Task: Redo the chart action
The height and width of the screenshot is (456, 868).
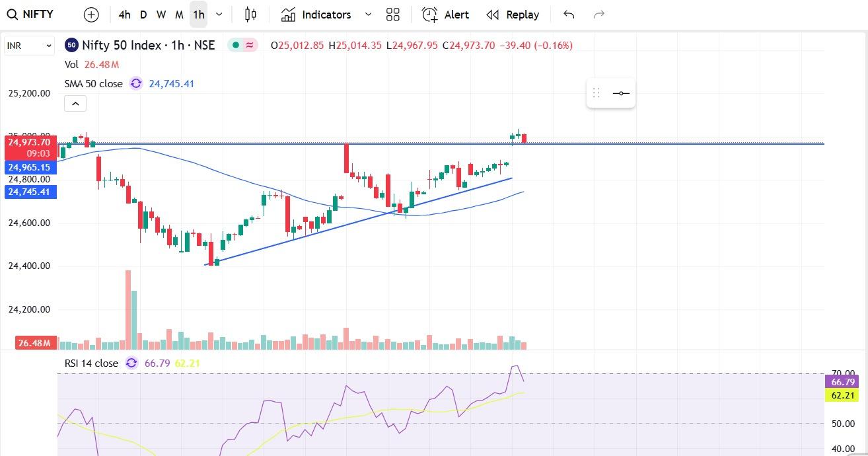Action: coord(599,15)
